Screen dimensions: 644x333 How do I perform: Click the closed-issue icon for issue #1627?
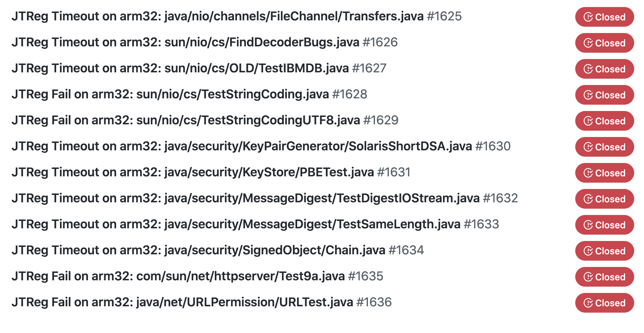tap(588, 69)
